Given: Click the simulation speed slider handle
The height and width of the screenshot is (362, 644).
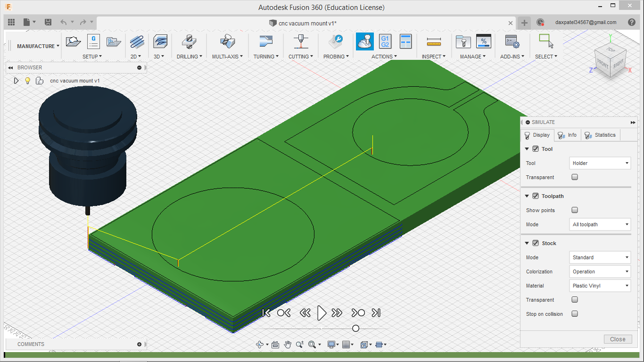Looking at the screenshot, I should [x=356, y=328].
